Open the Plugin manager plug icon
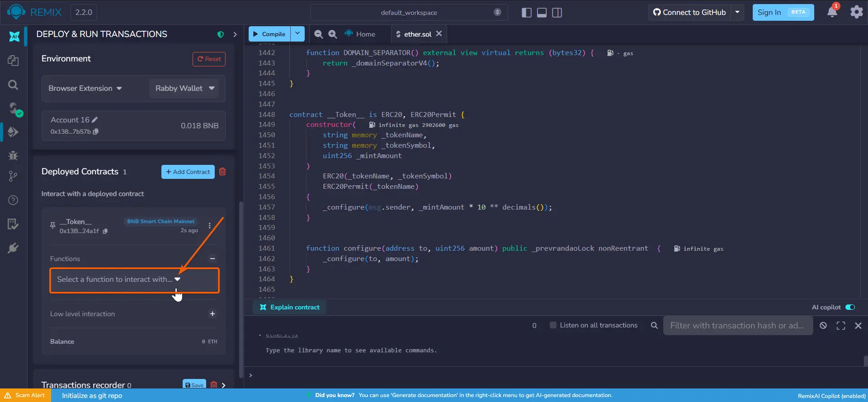This screenshot has width=868, height=402. pyautogui.click(x=13, y=248)
